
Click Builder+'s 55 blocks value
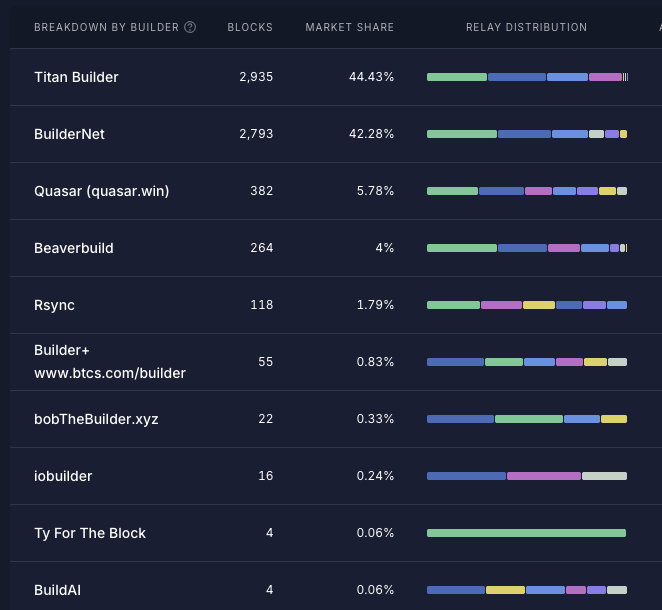(x=266, y=362)
